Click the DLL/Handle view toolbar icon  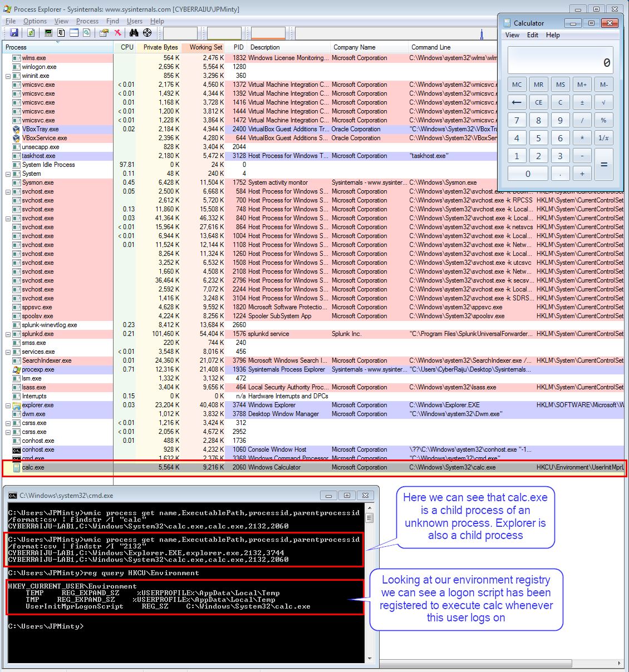point(87,33)
